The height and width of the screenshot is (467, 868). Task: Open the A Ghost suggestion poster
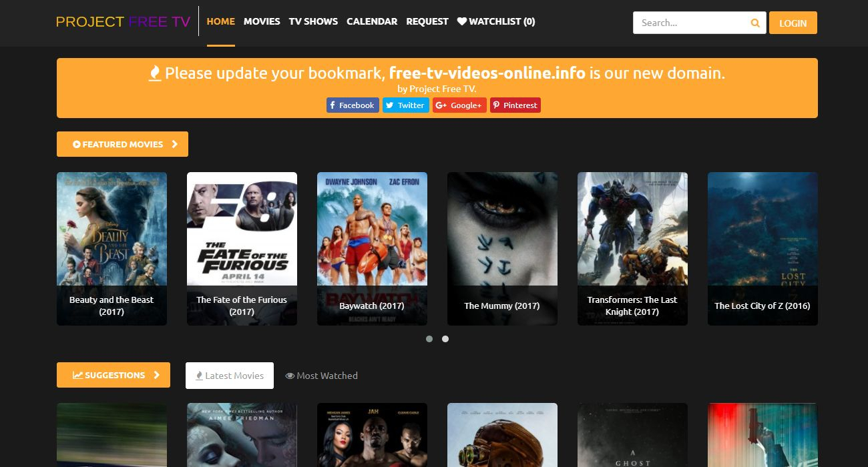(x=632, y=435)
